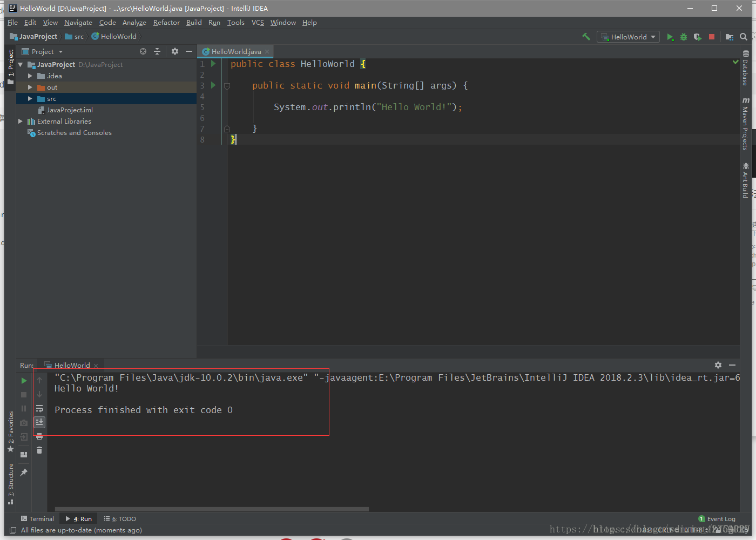Hide the Project tool window
The height and width of the screenshot is (540, 756).
(189, 51)
